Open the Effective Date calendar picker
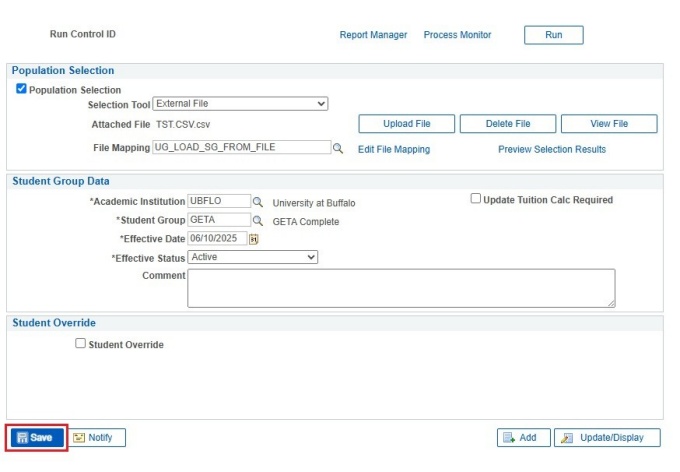This screenshot has width=680, height=472. coord(254,239)
